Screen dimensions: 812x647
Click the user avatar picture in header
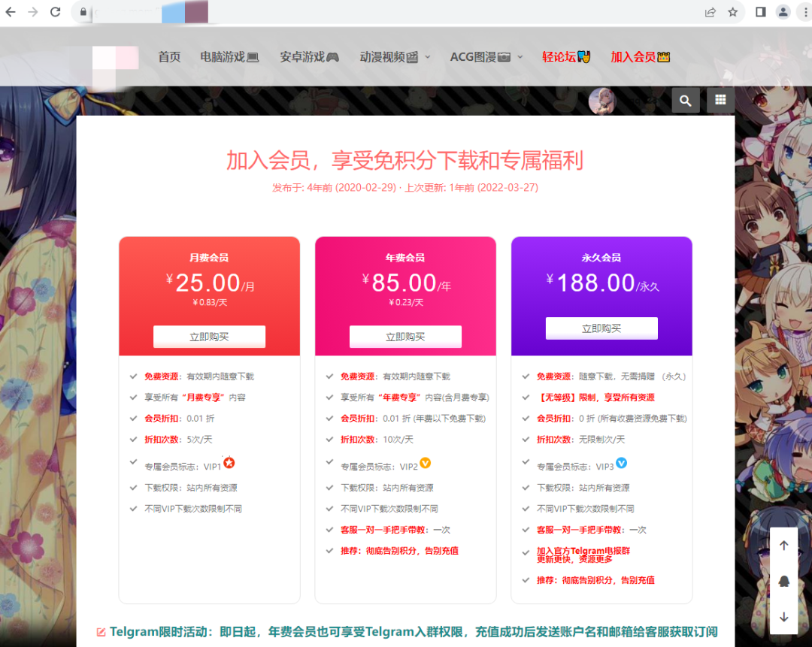click(x=602, y=101)
